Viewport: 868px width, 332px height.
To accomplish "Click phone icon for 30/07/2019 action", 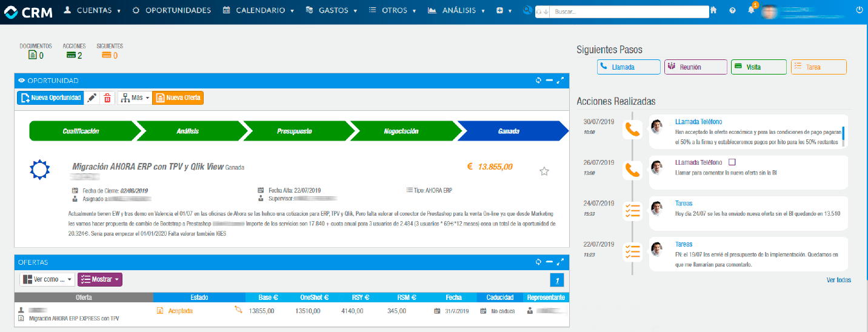I will click(x=633, y=129).
